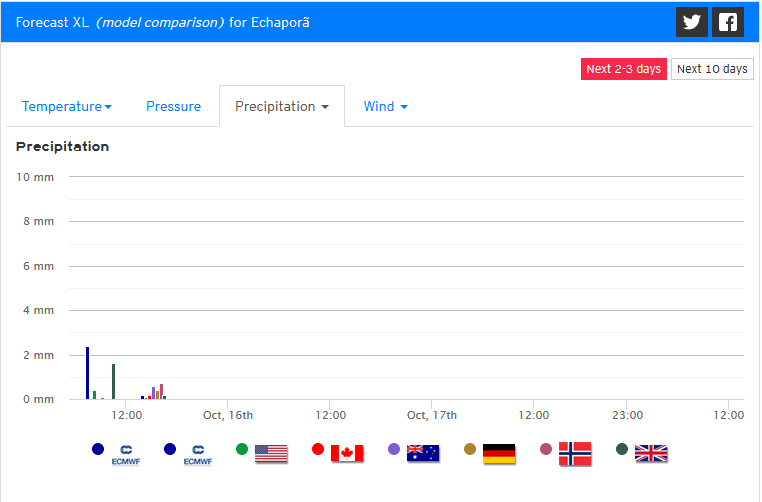Click the Norway flag legend icon
This screenshot has height=502, width=762.
pyautogui.click(x=575, y=453)
